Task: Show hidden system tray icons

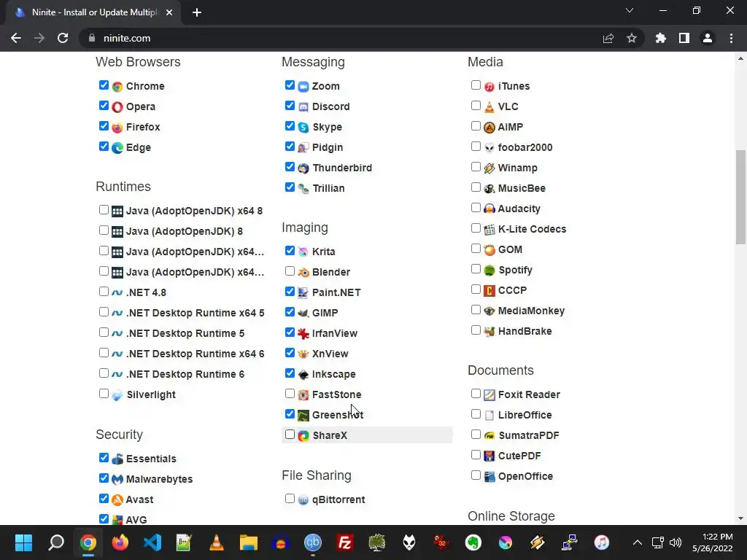Action: pyautogui.click(x=638, y=542)
